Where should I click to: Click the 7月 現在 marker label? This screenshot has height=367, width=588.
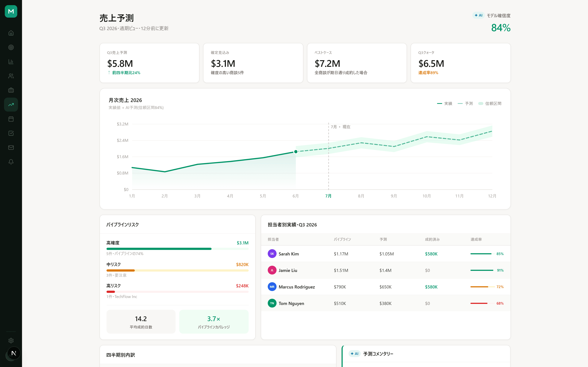340,127
